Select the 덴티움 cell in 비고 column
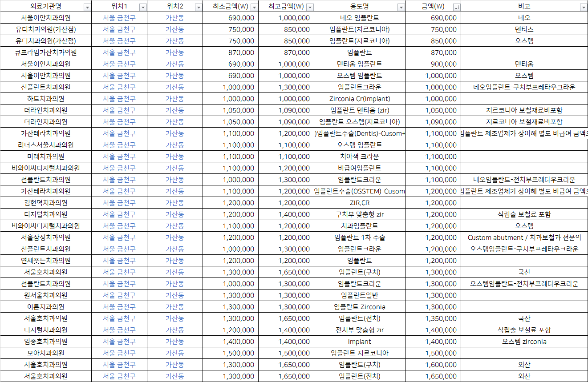This screenshot has width=588, height=382. click(x=524, y=64)
